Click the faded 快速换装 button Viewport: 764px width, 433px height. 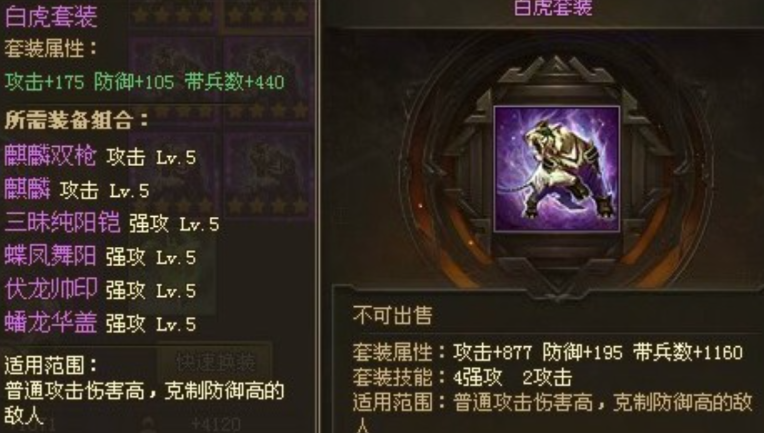pyautogui.click(x=215, y=362)
